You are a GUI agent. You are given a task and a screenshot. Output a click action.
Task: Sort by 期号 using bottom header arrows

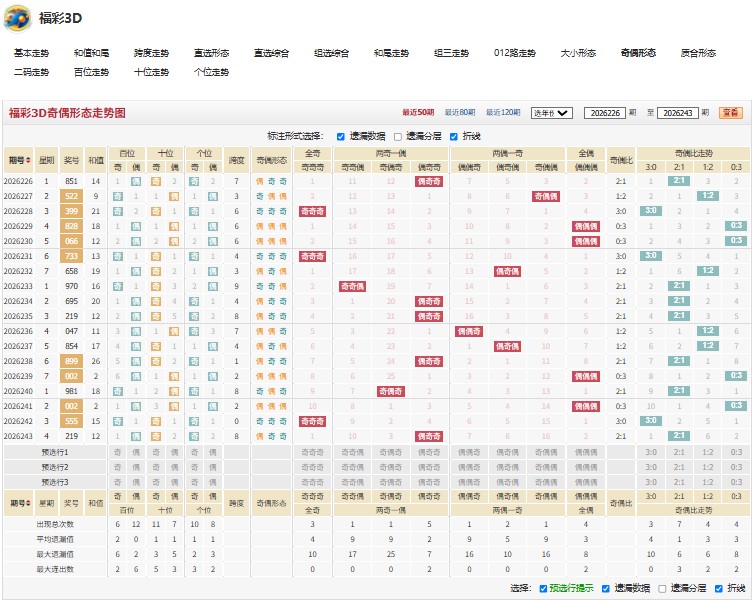[28, 503]
